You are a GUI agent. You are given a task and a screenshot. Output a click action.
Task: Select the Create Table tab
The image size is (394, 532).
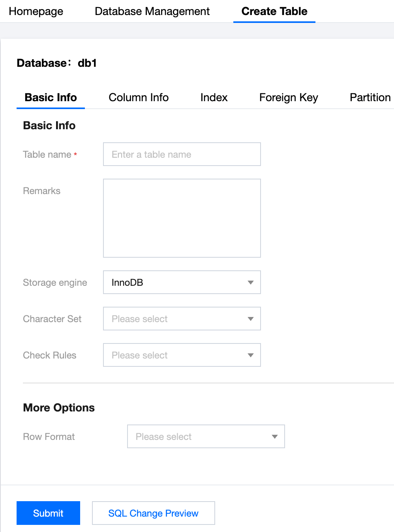274,11
